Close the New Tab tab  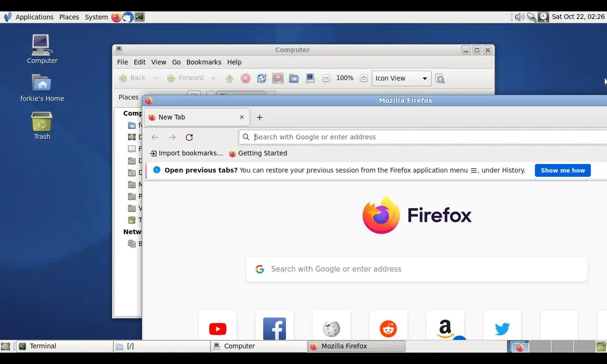242,117
